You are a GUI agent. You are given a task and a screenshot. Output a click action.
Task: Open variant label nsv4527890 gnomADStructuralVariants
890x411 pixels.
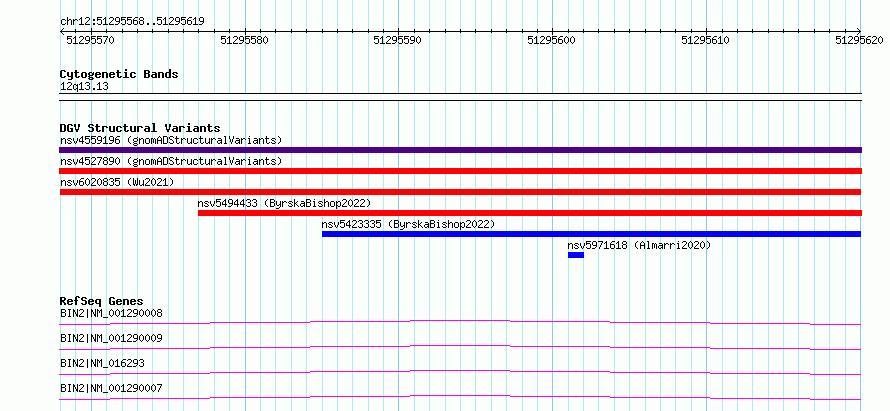pyautogui.click(x=171, y=161)
